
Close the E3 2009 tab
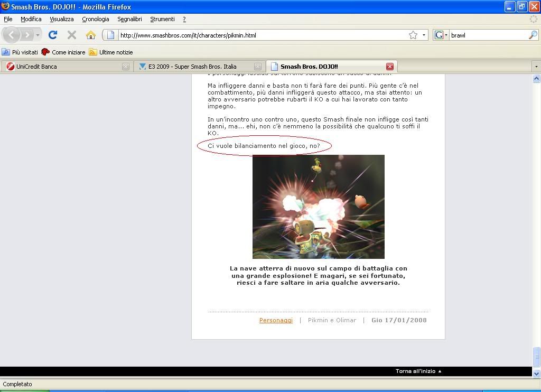[258, 67]
